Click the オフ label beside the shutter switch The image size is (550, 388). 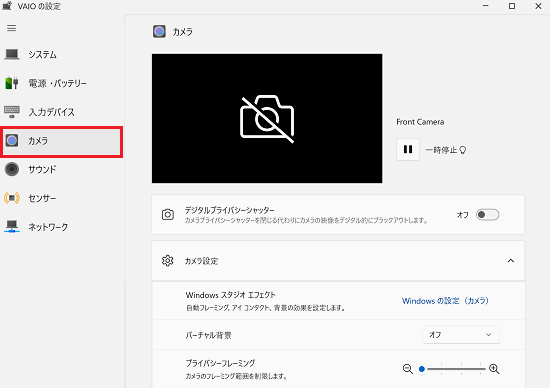tap(462, 215)
